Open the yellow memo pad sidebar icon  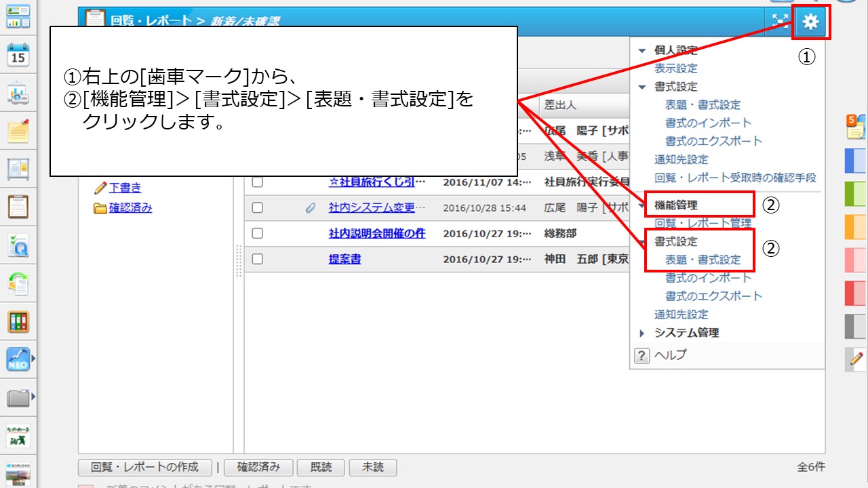point(18,131)
